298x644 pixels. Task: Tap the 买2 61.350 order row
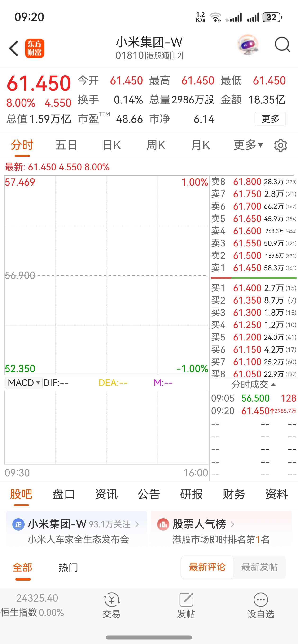click(254, 300)
